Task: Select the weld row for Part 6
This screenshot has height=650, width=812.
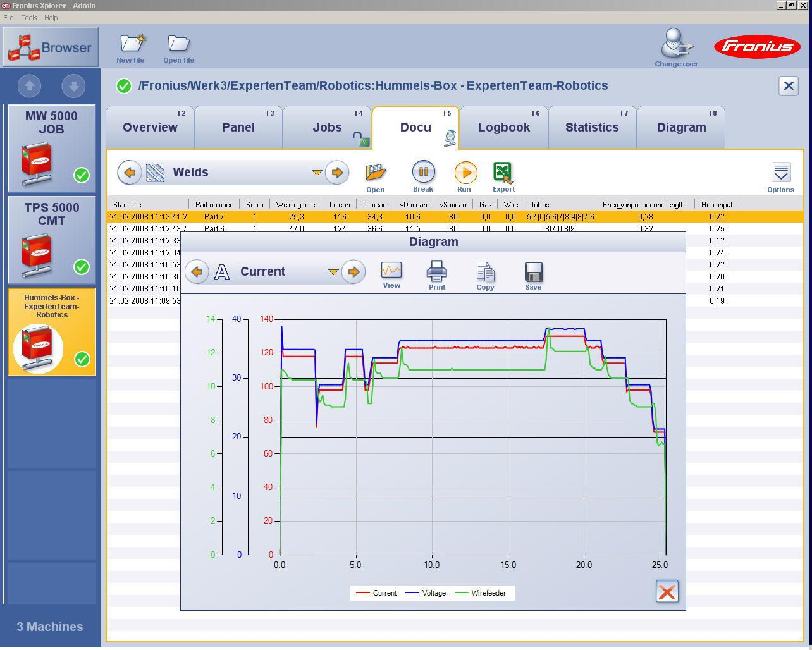Action: 455,228
